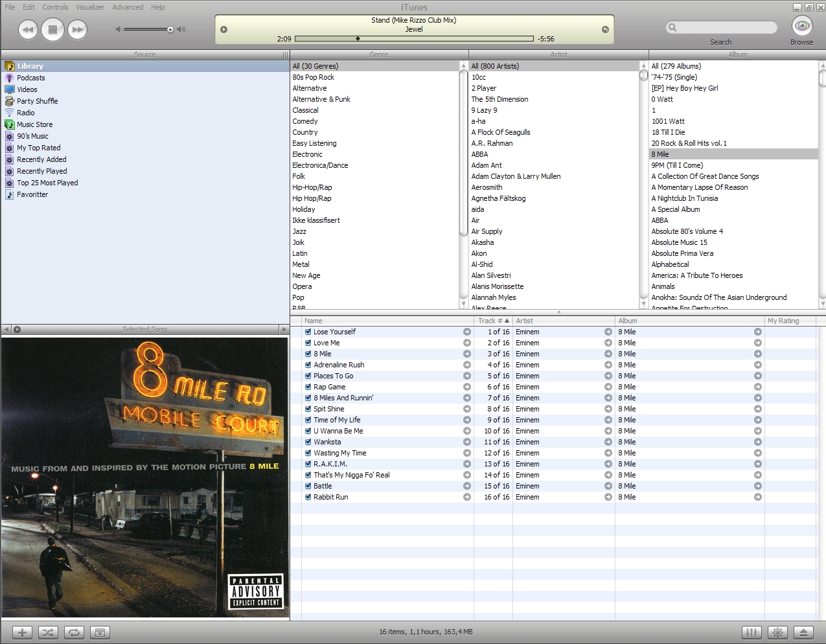Select Library in the source list
This screenshot has width=826, height=644.
145,66
